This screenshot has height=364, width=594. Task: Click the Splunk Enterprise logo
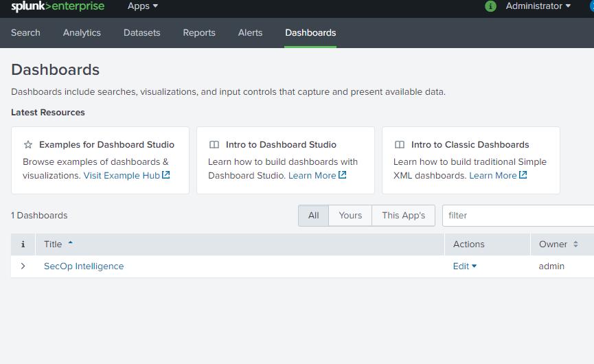click(58, 7)
